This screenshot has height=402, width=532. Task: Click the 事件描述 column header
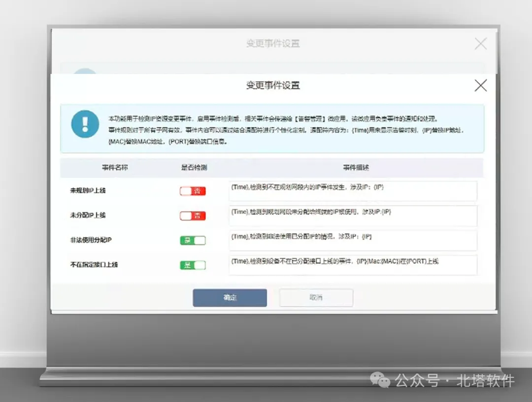(x=356, y=167)
